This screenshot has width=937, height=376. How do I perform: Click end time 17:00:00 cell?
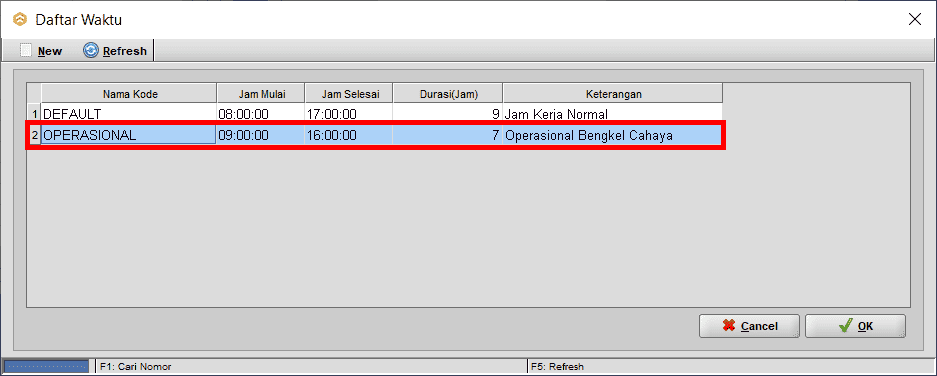pos(349,113)
